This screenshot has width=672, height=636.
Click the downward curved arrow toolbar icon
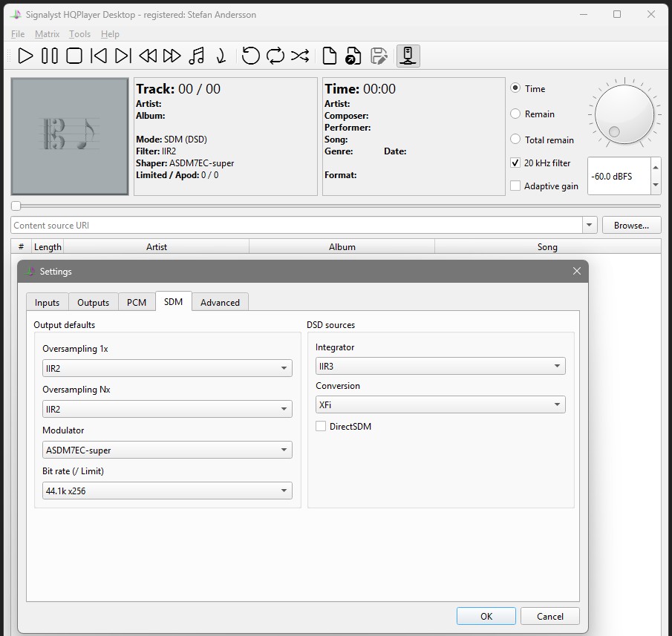221,56
